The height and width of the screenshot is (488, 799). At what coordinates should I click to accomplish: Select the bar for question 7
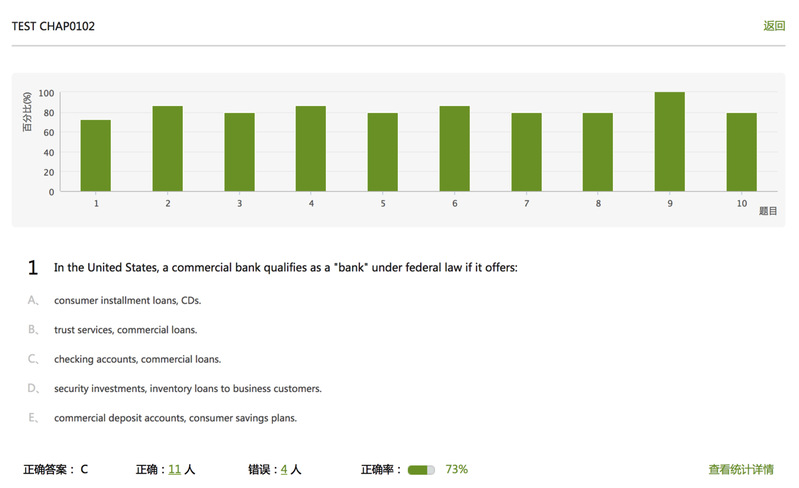(526, 152)
